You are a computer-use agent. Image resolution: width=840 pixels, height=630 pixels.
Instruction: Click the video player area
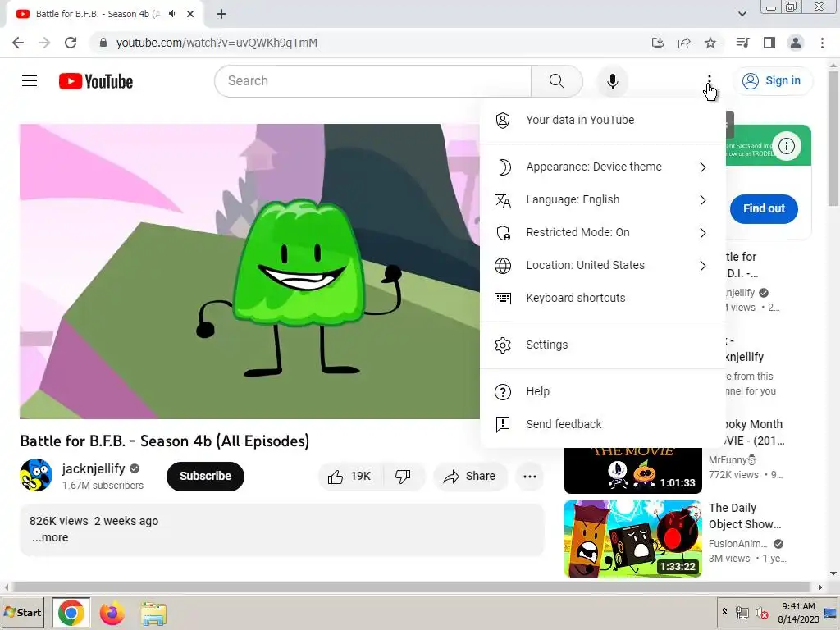click(x=249, y=272)
